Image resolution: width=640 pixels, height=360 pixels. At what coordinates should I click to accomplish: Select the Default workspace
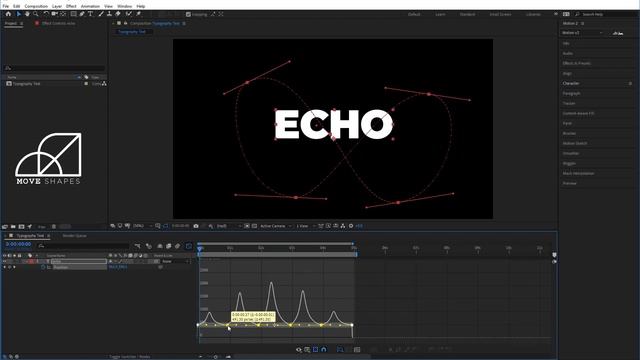(414, 14)
